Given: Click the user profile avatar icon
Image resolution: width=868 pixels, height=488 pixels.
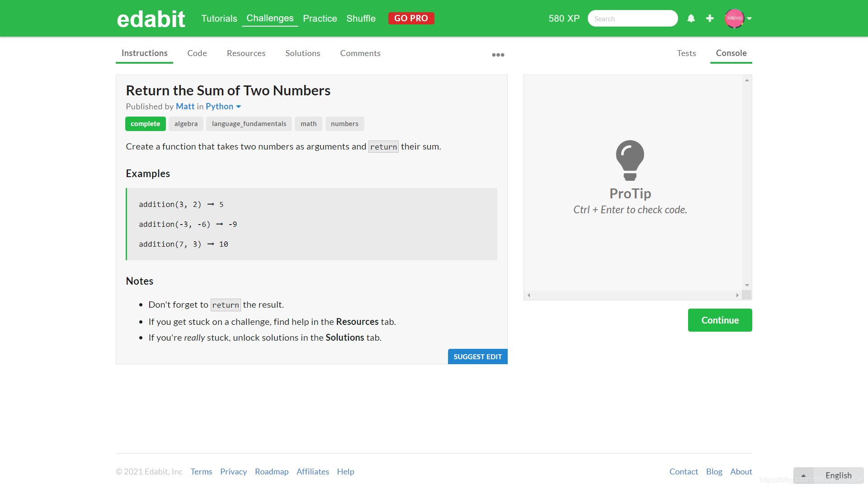Looking at the screenshot, I should click(x=735, y=18).
